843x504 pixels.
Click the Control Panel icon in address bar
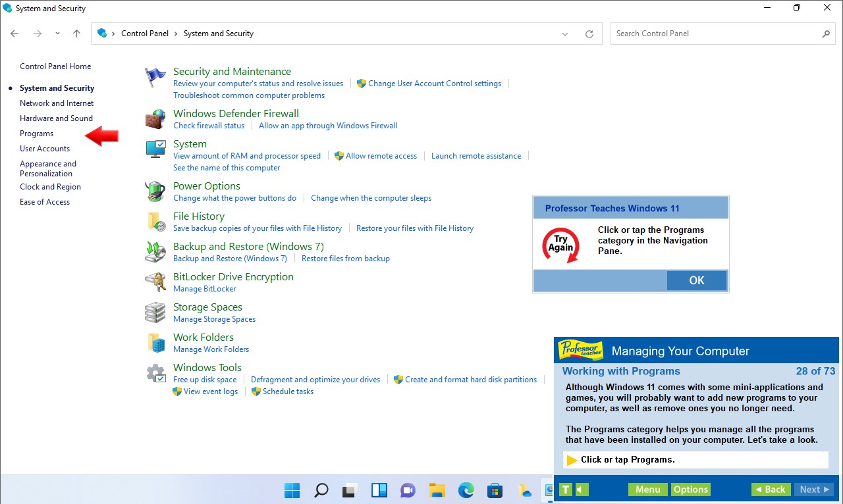pos(102,33)
